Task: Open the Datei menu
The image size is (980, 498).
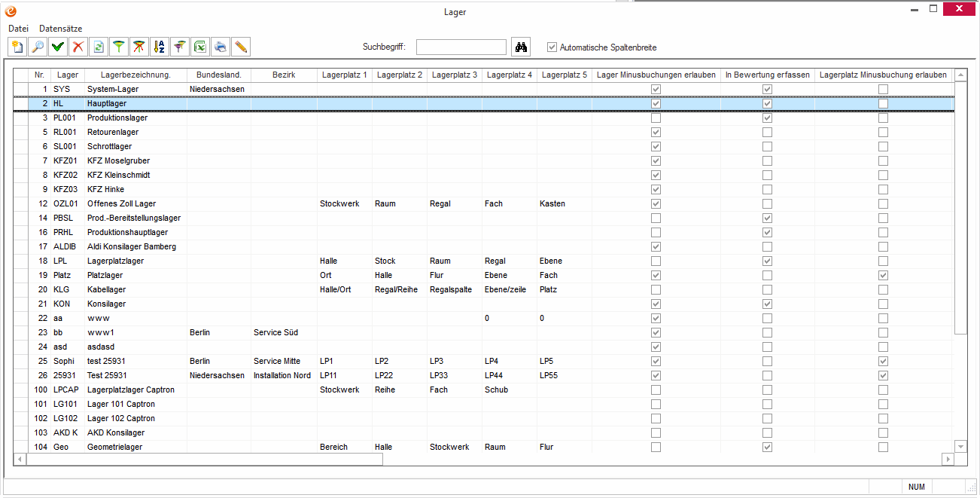Action: (x=18, y=29)
